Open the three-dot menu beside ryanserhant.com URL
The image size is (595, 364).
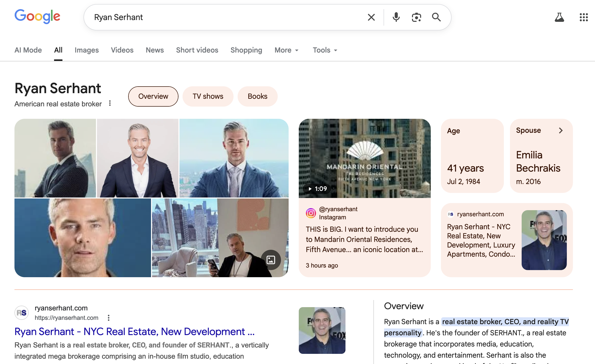(109, 318)
